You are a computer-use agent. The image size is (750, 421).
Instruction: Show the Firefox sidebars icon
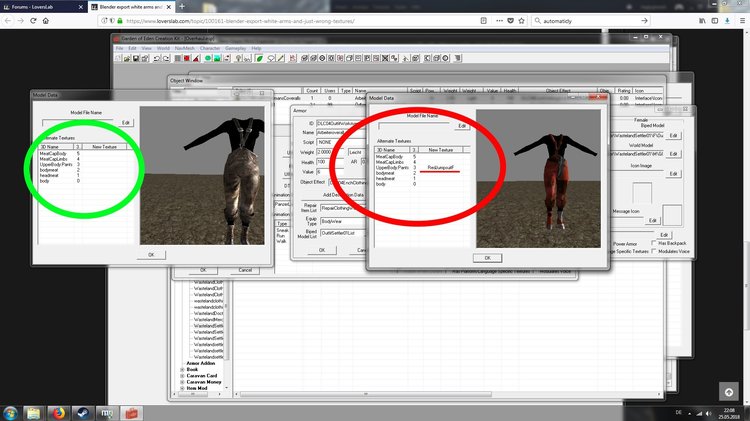[x=715, y=21]
